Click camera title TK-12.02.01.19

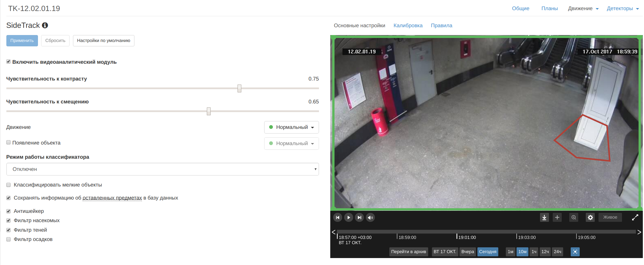pos(34,8)
